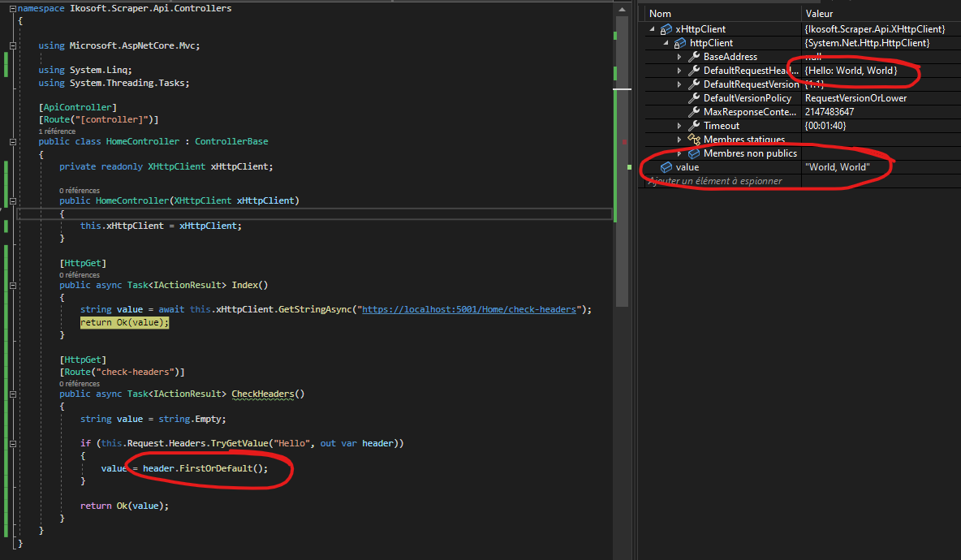Expand the Timeout property

(679, 126)
